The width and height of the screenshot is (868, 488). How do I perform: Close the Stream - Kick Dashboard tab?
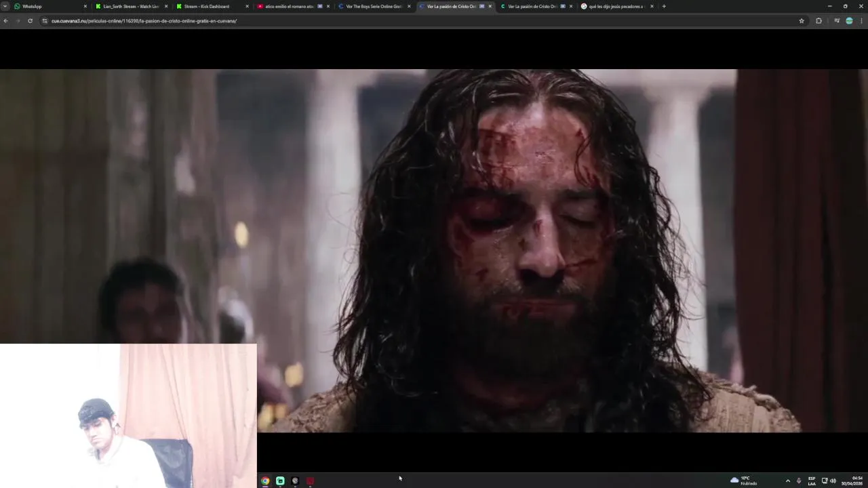pyautogui.click(x=247, y=6)
